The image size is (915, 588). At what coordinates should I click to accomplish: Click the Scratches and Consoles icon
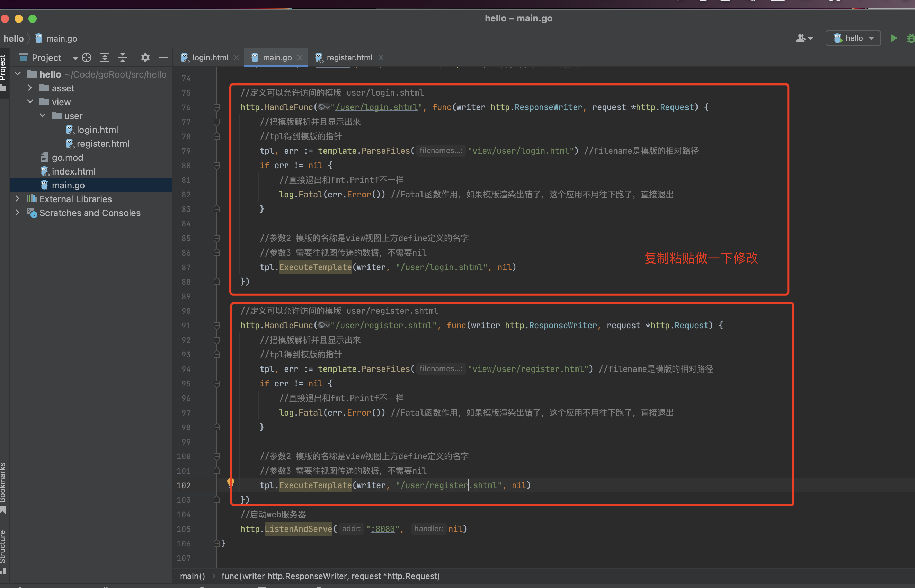coord(32,213)
